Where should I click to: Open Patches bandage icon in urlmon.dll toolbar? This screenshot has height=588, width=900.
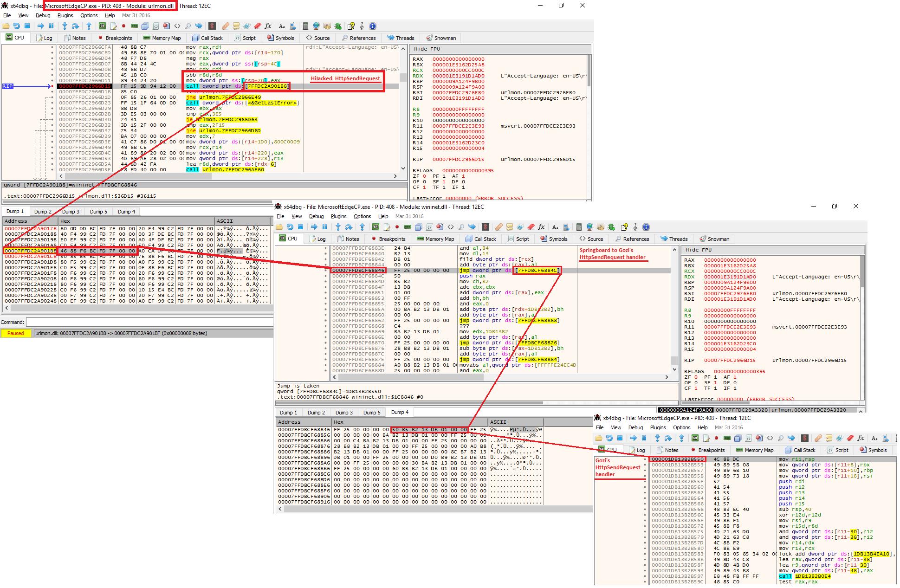click(x=225, y=26)
